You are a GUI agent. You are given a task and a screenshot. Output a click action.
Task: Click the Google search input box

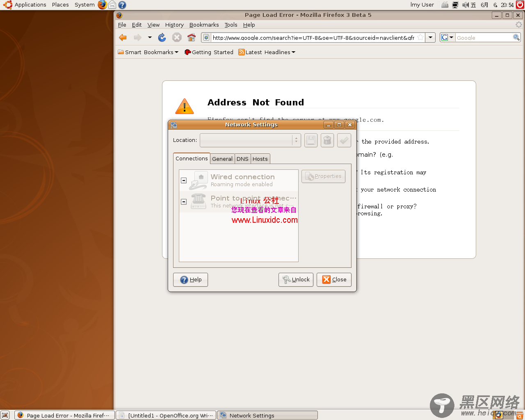(484, 38)
